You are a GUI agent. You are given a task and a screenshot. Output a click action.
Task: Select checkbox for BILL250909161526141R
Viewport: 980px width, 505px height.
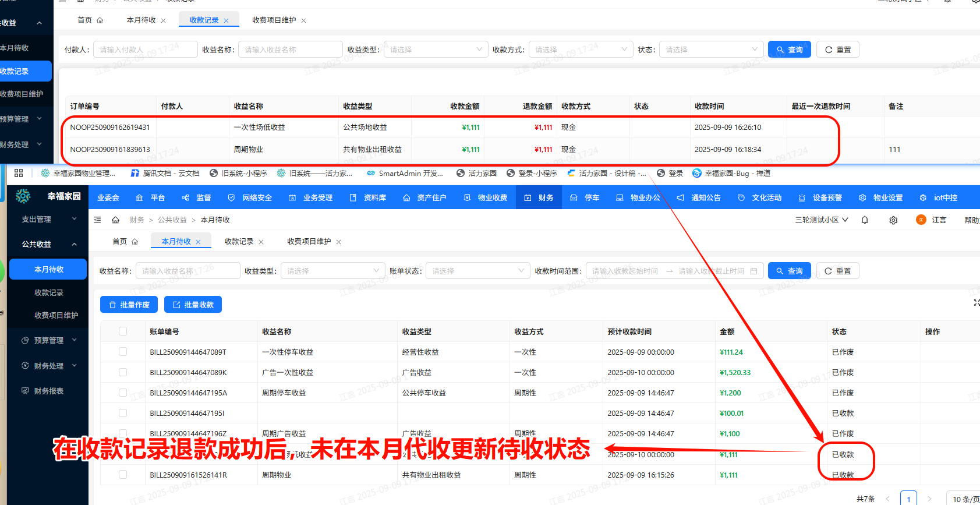coord(123,475)
